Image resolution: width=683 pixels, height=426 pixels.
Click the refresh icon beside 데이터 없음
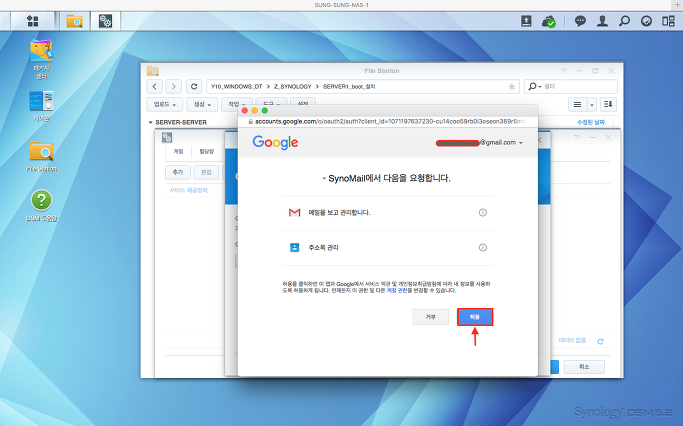(600, 341)
